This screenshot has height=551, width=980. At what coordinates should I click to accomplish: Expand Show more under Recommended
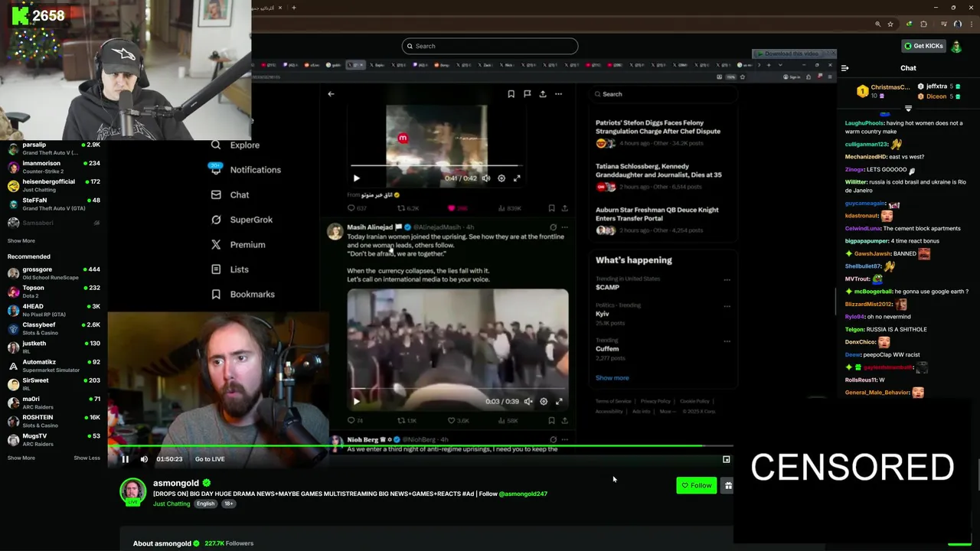tap(21, 458)
